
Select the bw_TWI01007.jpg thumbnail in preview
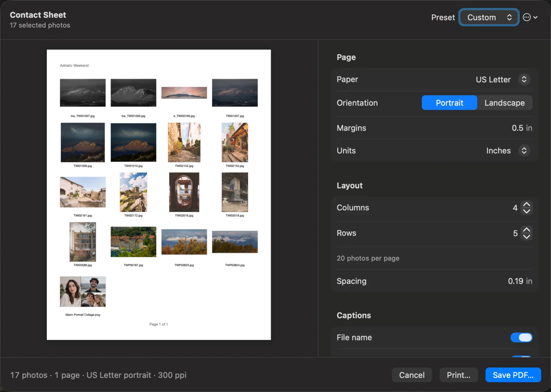83,93
